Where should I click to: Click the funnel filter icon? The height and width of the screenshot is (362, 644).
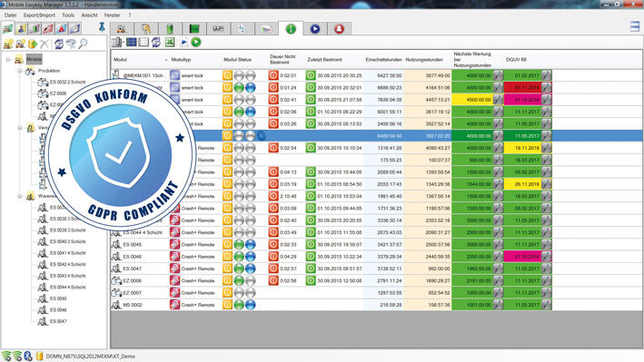click(x=71, y=44)
